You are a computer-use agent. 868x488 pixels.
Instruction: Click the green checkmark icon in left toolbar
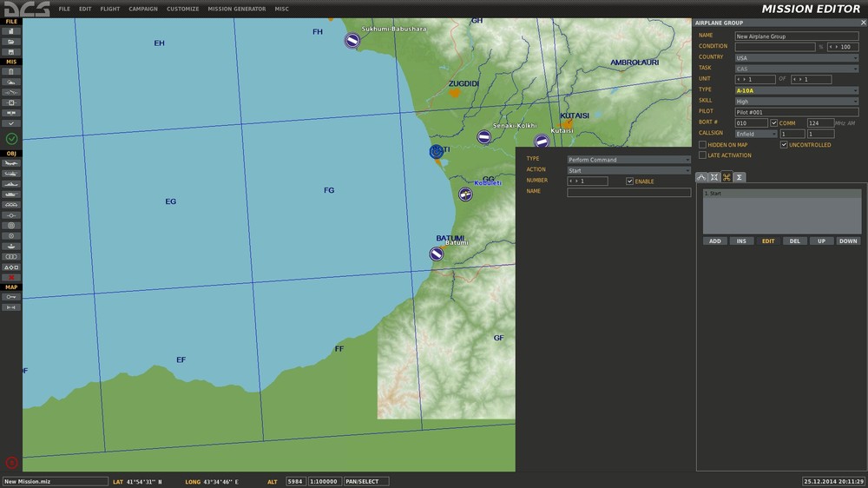click(11, 139)
